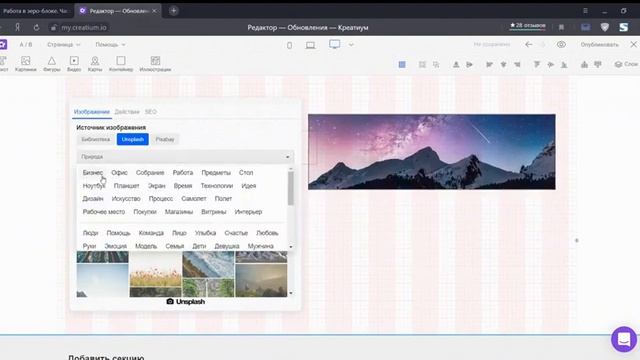The image size is (640, 360).
Task: Open a new browser tab
Action: pyautogui.click(x=173, y=11)
